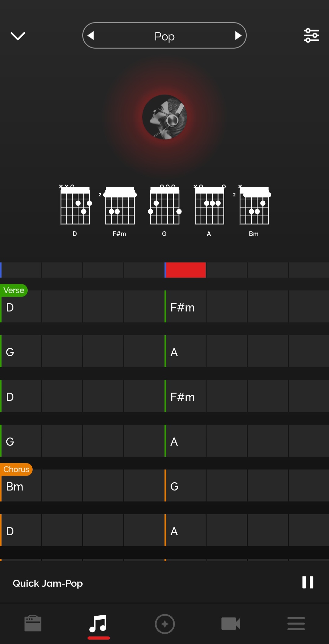Open the video camera icon
This screenshot has width=329, height=644.
point(230,624)
